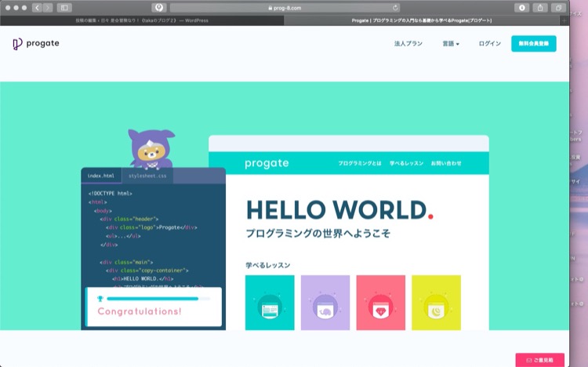Click the 学べるレッスン section heading
The image size is (588, 367).
click(x=268, y=265)
